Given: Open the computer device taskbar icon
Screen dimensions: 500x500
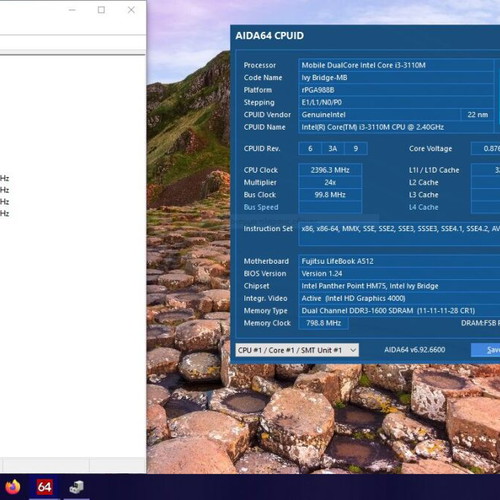Looking at the screenshot, I should (76, 487).
